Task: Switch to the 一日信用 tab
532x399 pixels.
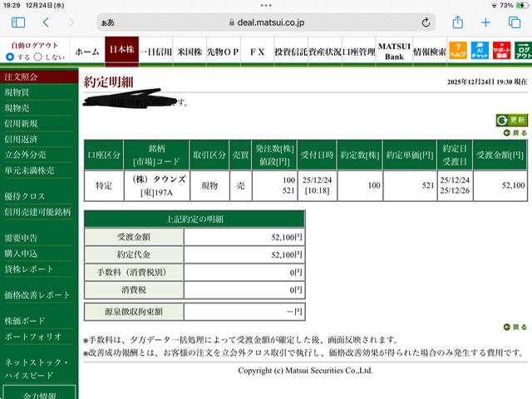Action: tap(155, 52)
